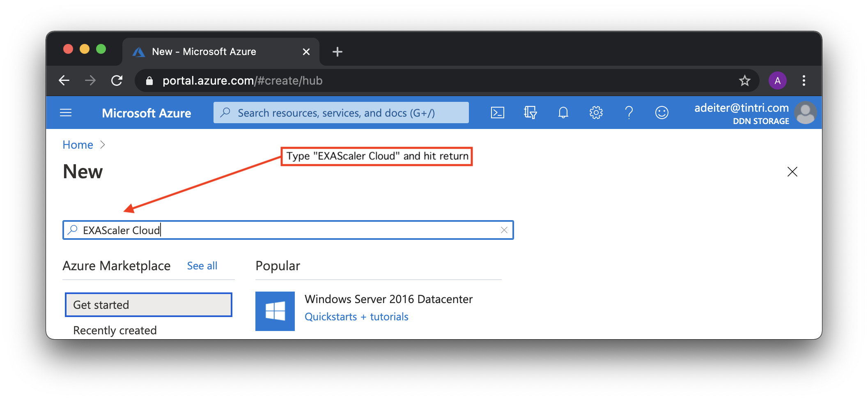This screenshot has height=400, width=868.
Task: Select the Get started category
Action: tap(148, 305)
